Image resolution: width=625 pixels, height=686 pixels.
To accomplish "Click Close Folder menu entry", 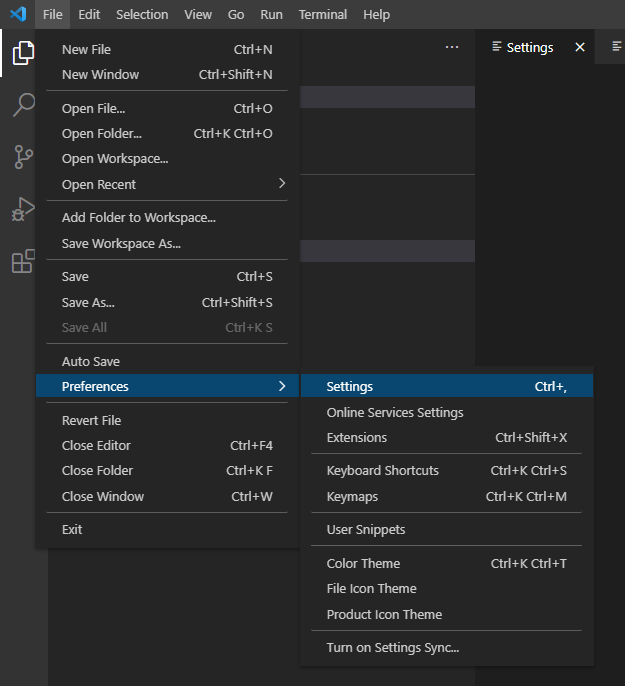I will coord(168,470).
